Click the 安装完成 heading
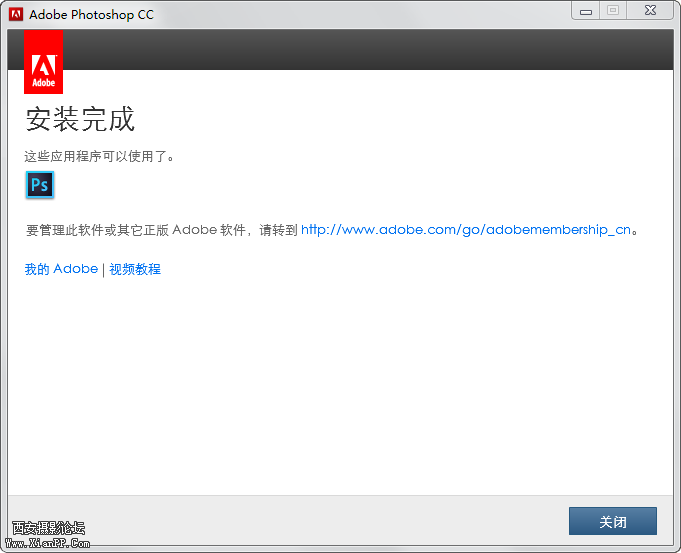Viewport: 681px width, 553px height. [x=80, y=120]
